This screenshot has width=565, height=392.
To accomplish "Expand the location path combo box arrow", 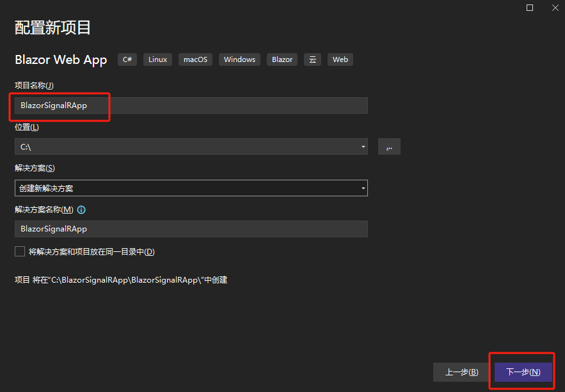I will click(x=363, y=146).
